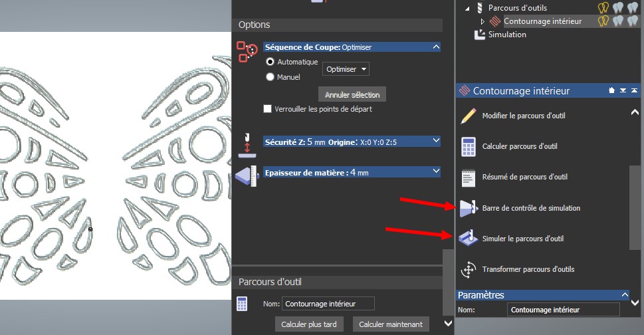
Task: Toggle middle grey bulb on Parcours d'outils row
Action: [x=618, y=7]
